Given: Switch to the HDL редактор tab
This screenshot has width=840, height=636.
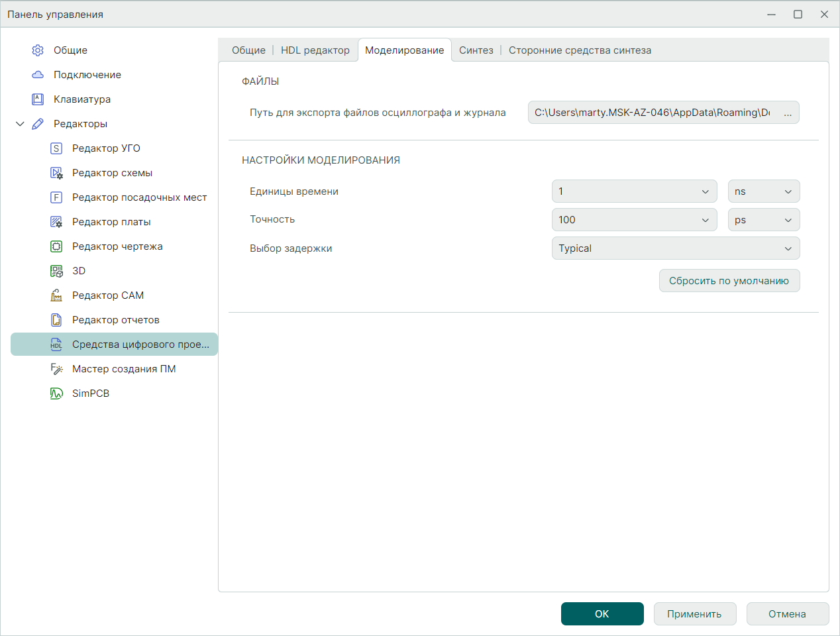Looking at the screenshot, I should point(315,50).
